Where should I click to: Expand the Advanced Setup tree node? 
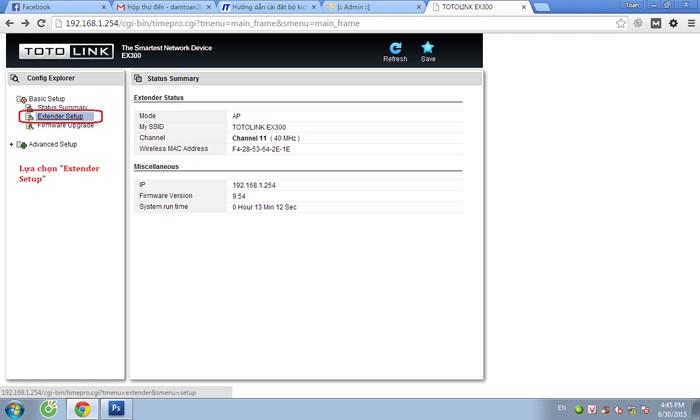[x=11, y=144]
